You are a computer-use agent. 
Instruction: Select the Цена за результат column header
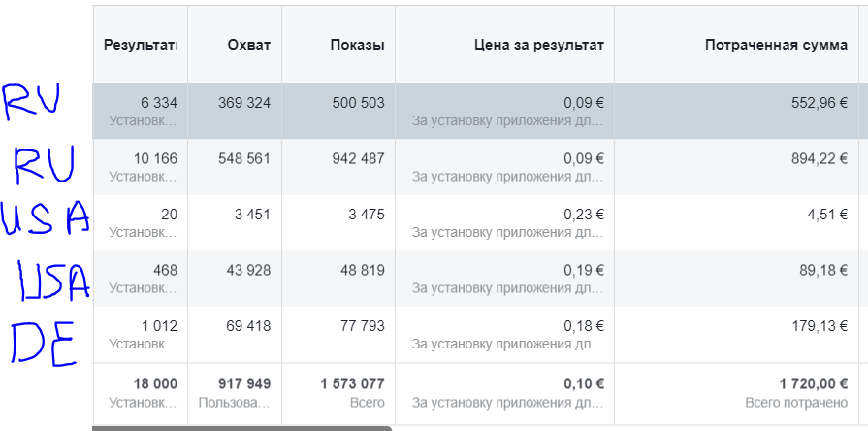(538, 46)
